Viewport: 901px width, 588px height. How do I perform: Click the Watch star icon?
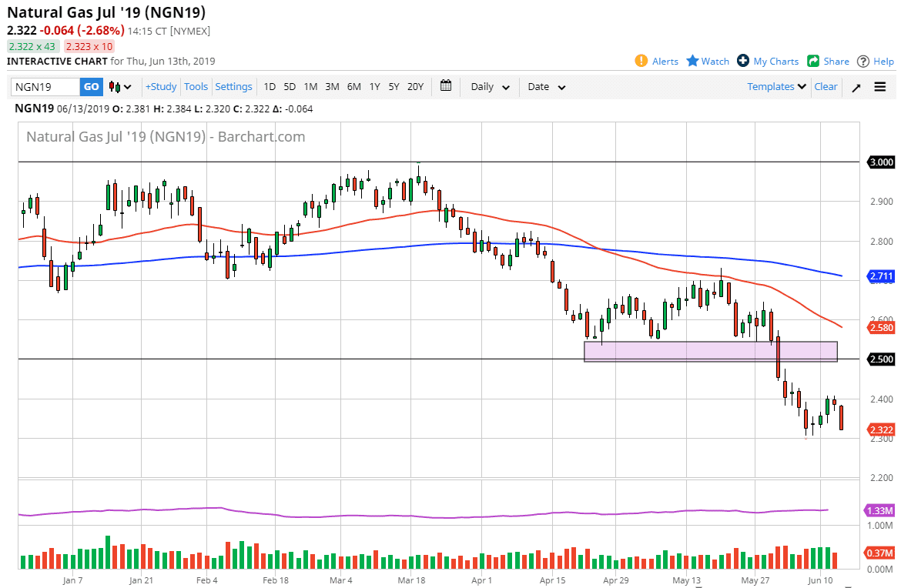pyautogui.click(x=692, y=61)
